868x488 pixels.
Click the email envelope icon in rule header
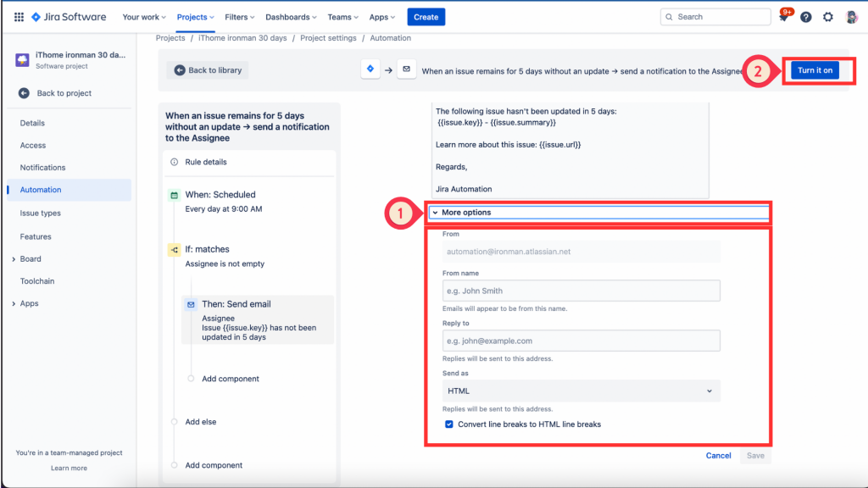click(406, 69)
